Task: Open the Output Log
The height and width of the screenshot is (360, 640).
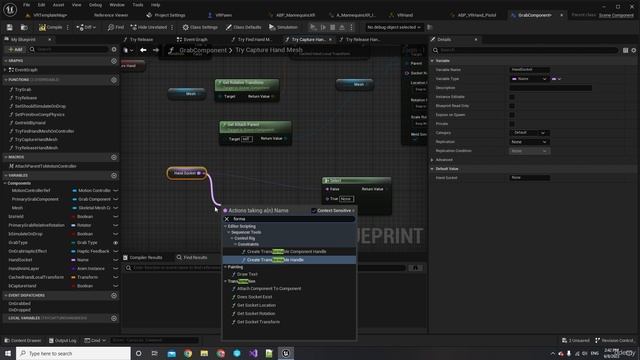Action: pos(62,340)
